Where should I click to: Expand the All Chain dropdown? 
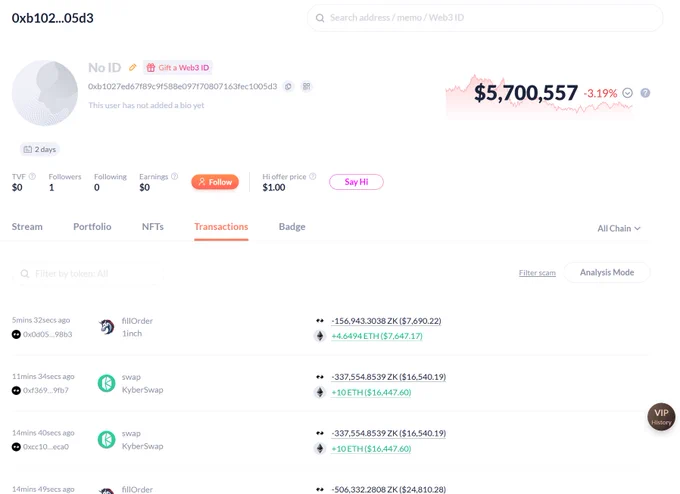(x=619, y=229)
